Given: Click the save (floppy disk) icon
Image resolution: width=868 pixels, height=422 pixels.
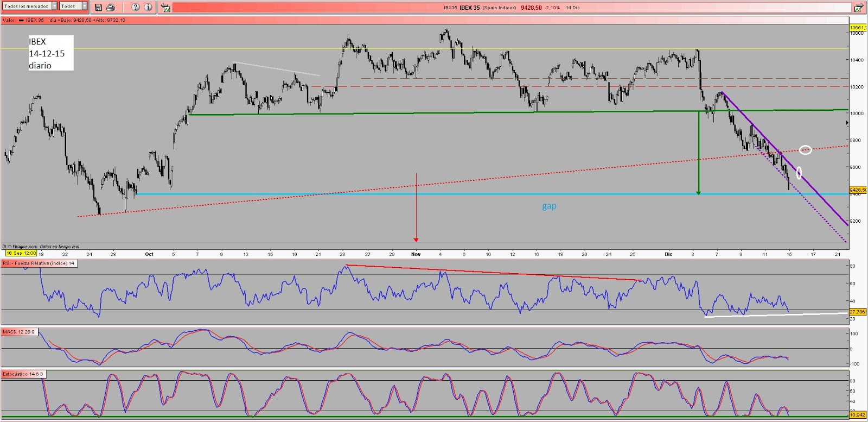Looking at the screenshot, I should click(98, 8).
